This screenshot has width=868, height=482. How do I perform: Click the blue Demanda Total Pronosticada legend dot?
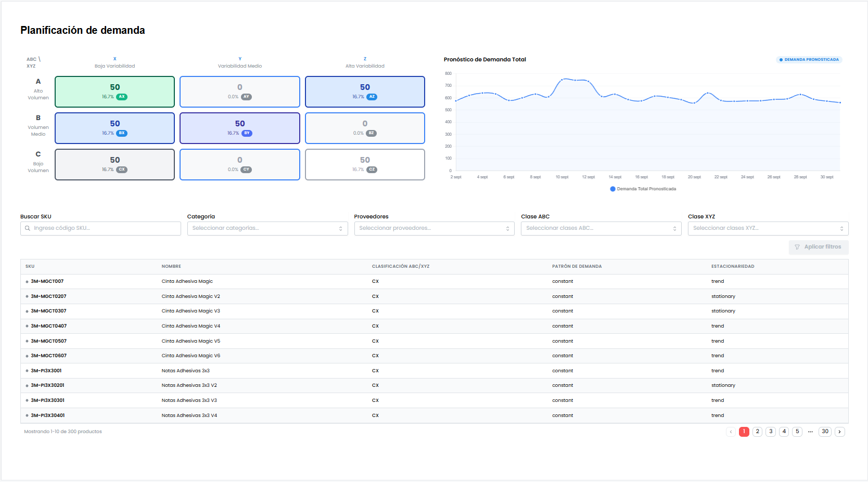point(612,189)
